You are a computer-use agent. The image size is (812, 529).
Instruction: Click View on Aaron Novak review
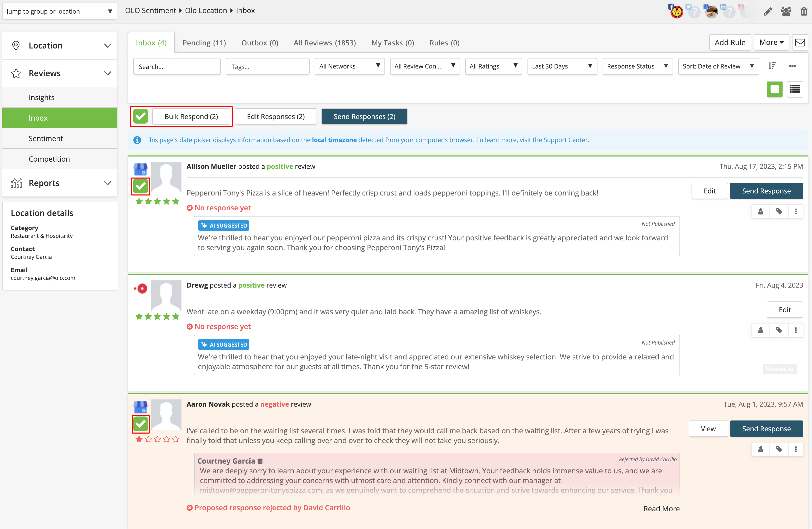tap(708, 429)
